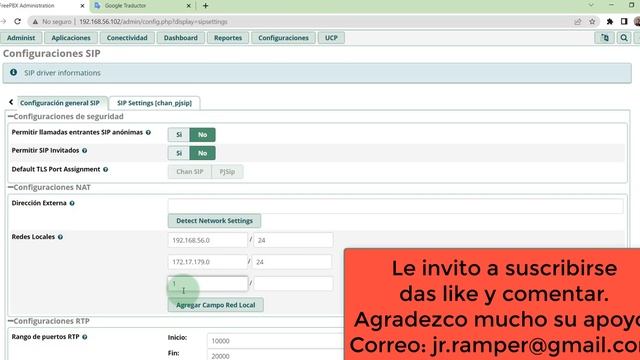Set Permitir SIP Invitados to Si
This screenshot has height=360, width=640.
click(x=179, y=153)
